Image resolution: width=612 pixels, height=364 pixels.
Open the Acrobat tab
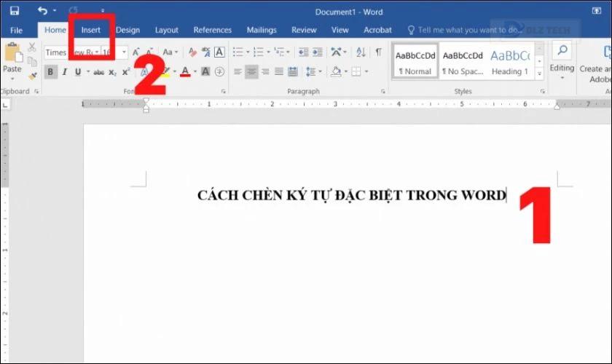pos(377,30)
